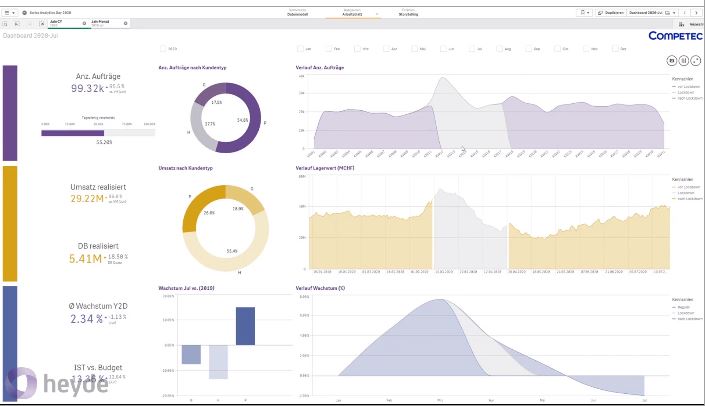Clear the Jahr-Monat selection

pyautogui.click(x=125, y=23)
